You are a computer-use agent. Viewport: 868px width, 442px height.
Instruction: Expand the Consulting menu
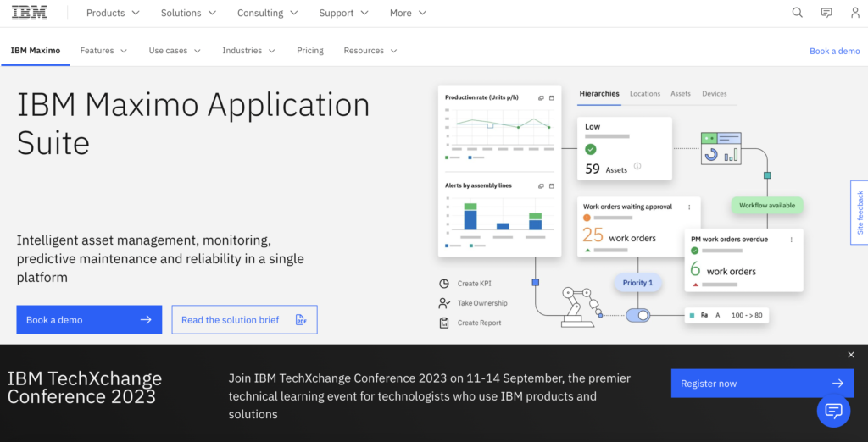[x=267, y=13]
